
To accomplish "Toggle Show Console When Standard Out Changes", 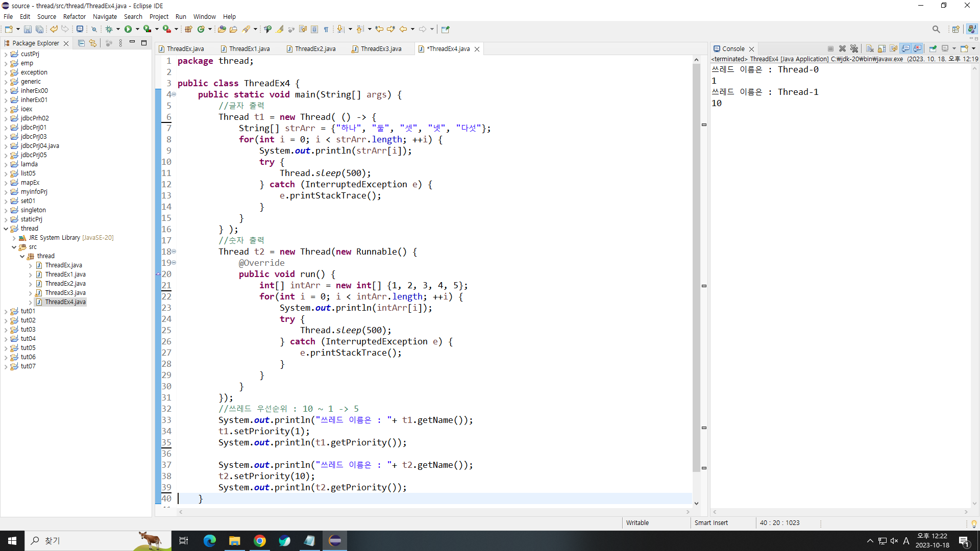I will click(905, 48).
